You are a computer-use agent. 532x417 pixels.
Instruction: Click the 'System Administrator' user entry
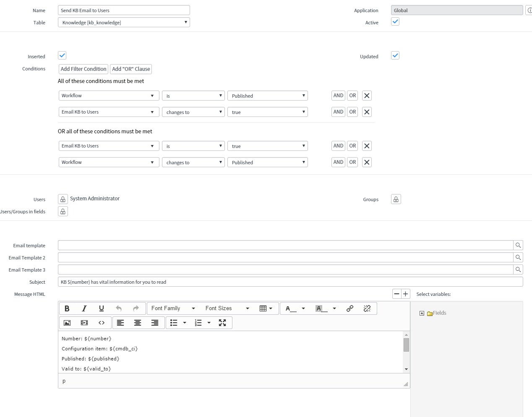coord(95,199)
